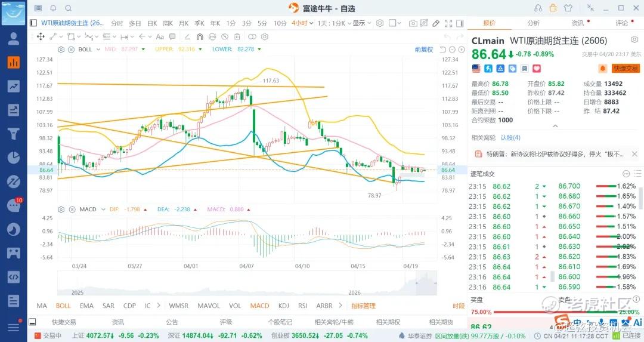Select the pencil drawing tool icon
This screenshot has width=644, height=342.
point(436,23)
